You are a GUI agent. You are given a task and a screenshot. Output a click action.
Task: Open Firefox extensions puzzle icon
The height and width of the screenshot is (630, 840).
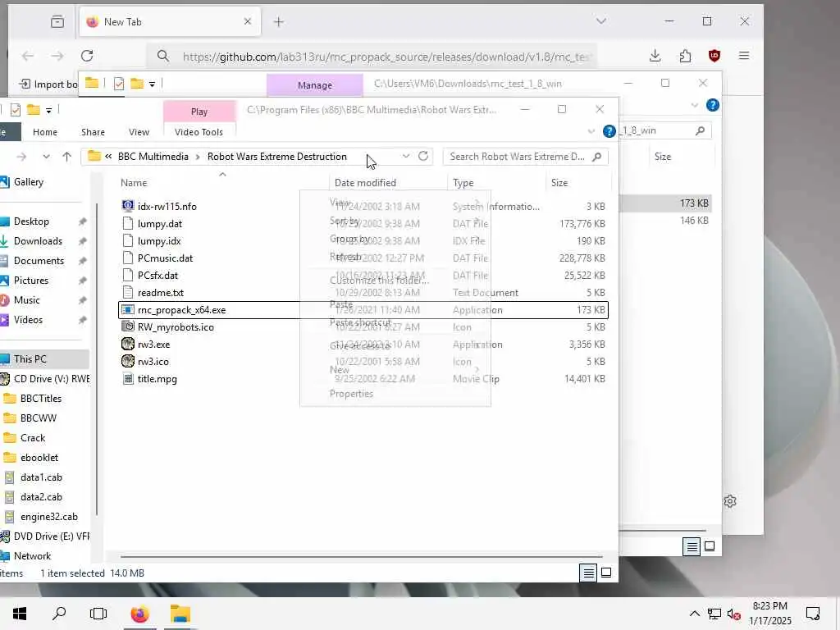685,56
